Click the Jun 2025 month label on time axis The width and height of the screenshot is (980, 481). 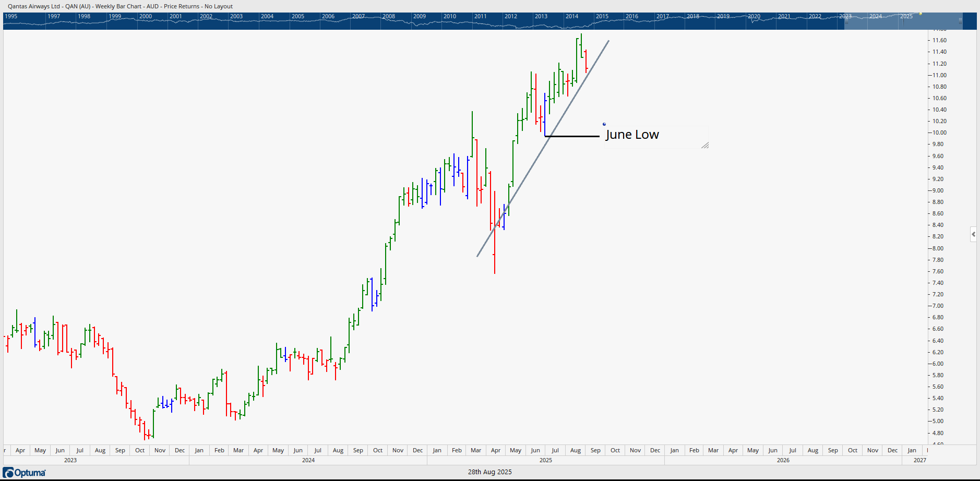pos(535,450)
